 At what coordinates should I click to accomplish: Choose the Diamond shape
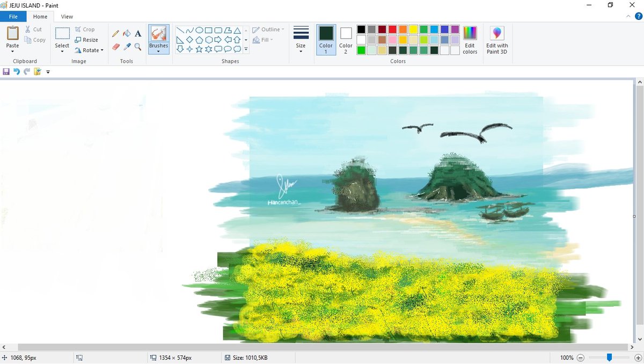click(x=189, y=40)
